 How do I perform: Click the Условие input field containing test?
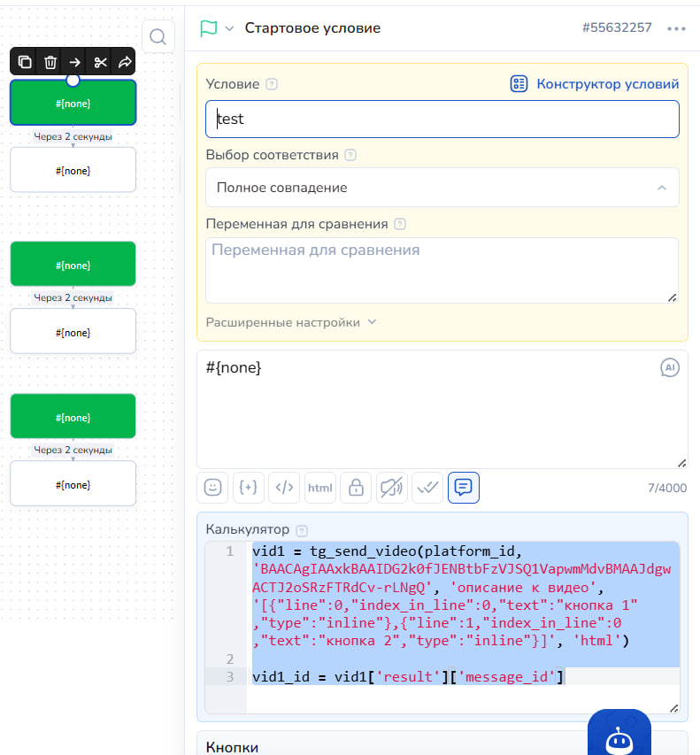point(442,119)
